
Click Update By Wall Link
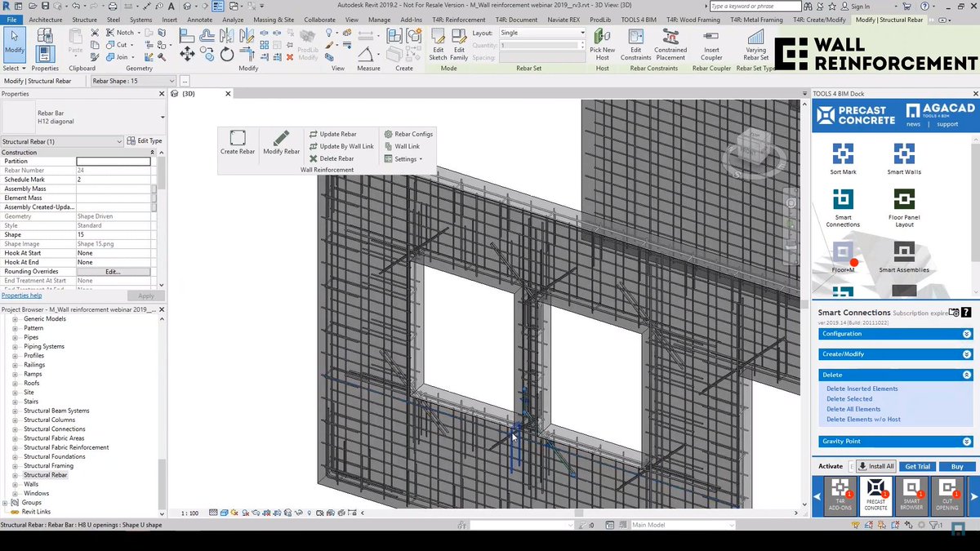(x=341, y=146)
